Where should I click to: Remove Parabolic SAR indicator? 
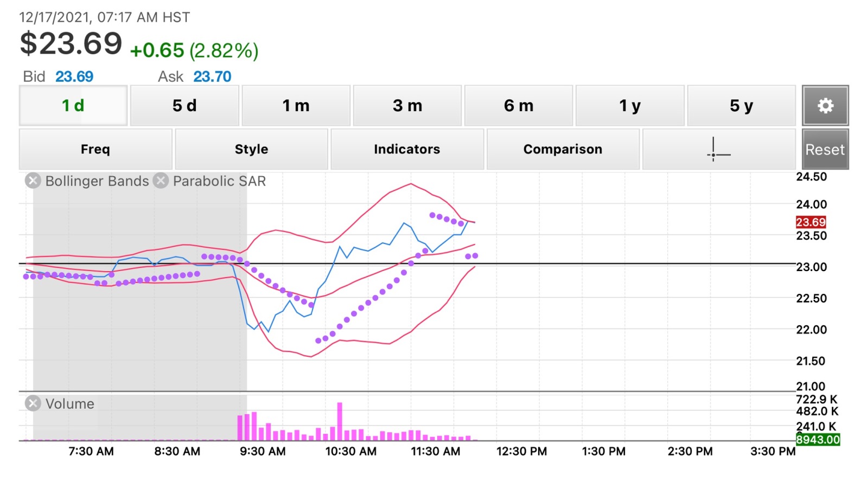pos(161,181)
